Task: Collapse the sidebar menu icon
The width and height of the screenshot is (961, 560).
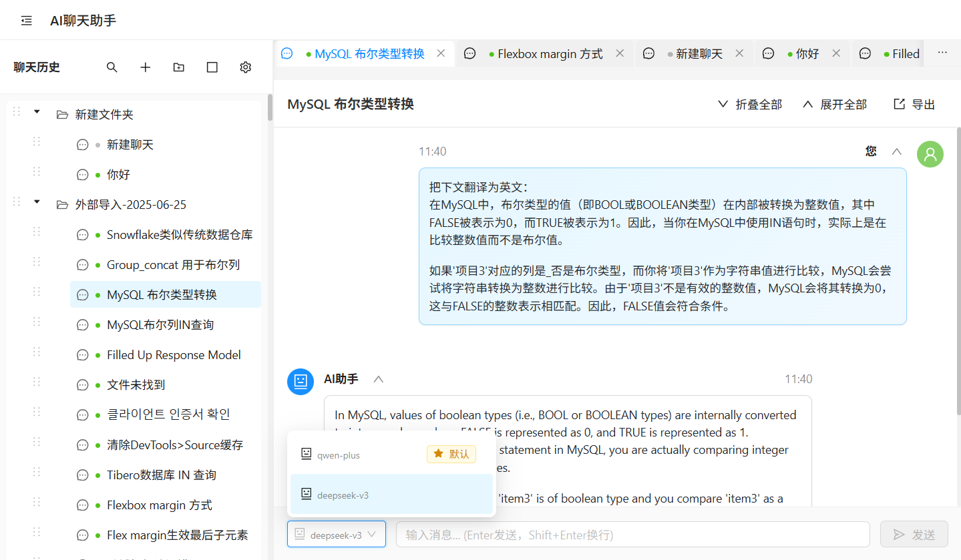Action: tap(27, 21)
